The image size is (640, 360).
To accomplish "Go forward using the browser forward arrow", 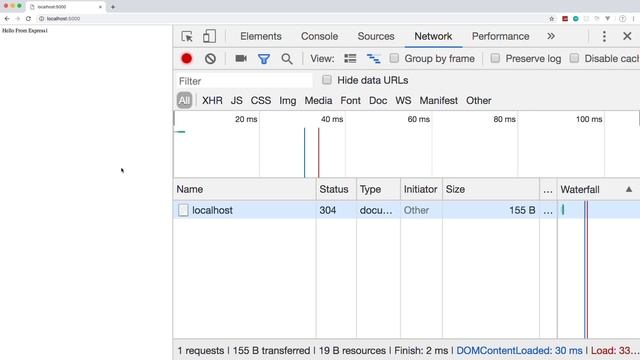I will click(18, 18).
